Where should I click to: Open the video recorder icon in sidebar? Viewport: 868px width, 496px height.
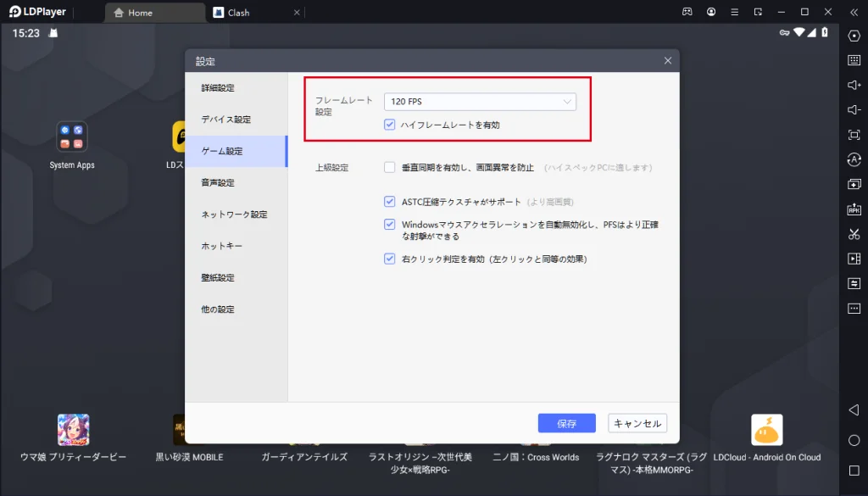click(x=854, y=259)
